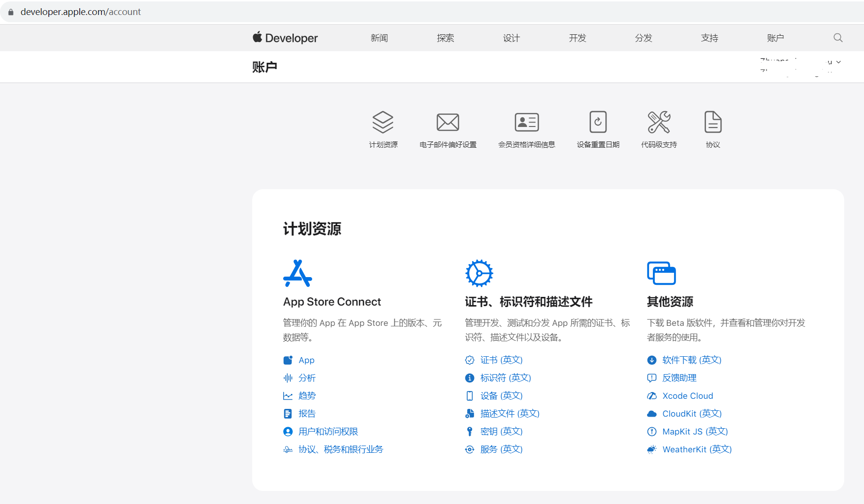Click the chart icon beside 趋势

[288, 396]
